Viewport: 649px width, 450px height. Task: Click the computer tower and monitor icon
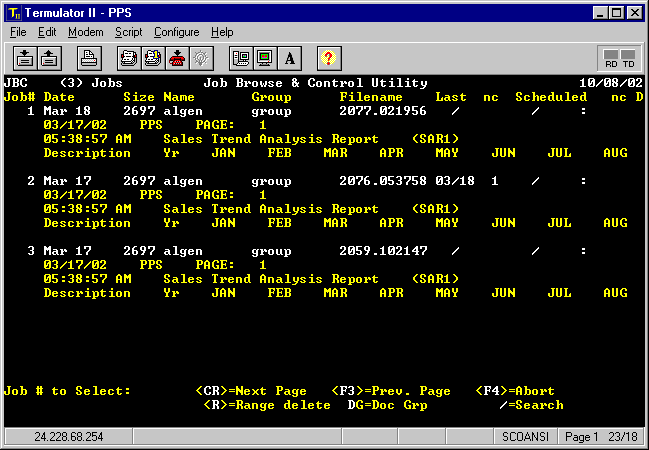tap(241, 58)
